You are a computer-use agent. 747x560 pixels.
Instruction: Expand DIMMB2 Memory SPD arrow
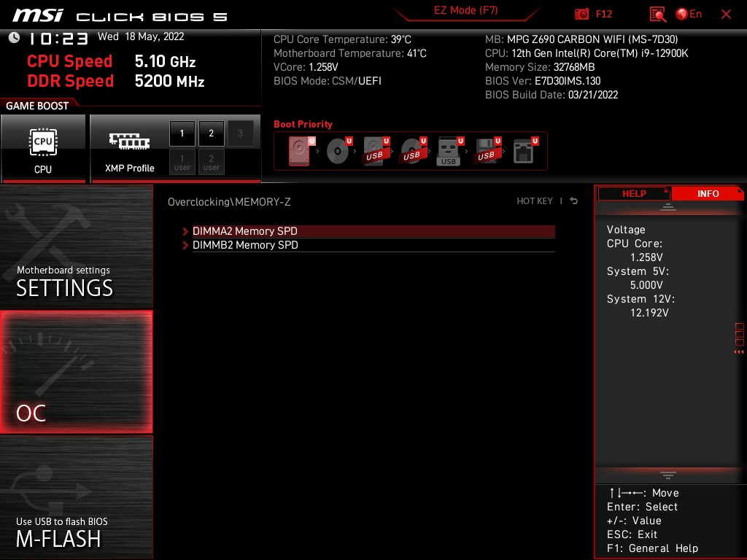tap(185, 245)
